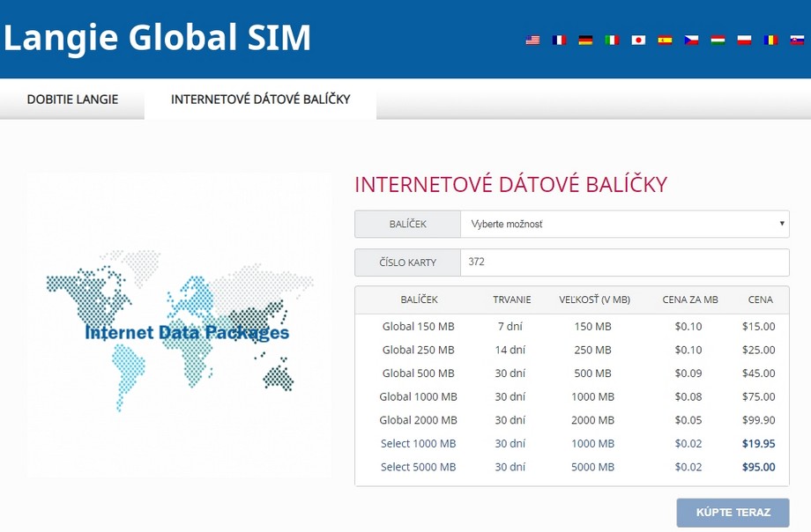
Task: Switch language with the French flag
Action: click(x=559, y=40)
